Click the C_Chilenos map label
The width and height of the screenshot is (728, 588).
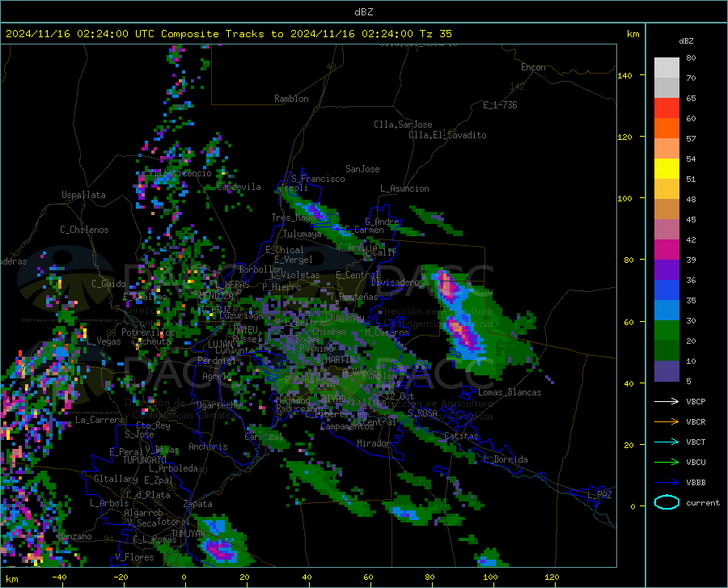coord(84,230)
